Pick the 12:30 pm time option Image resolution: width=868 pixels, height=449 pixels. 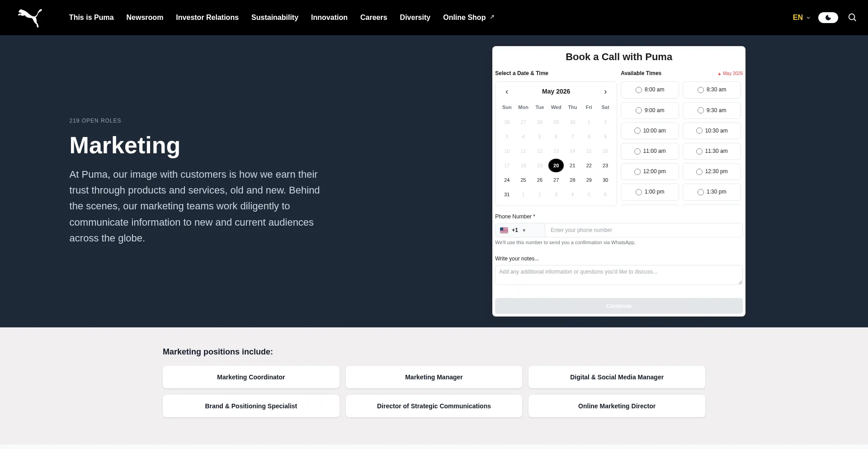[712, 171]
